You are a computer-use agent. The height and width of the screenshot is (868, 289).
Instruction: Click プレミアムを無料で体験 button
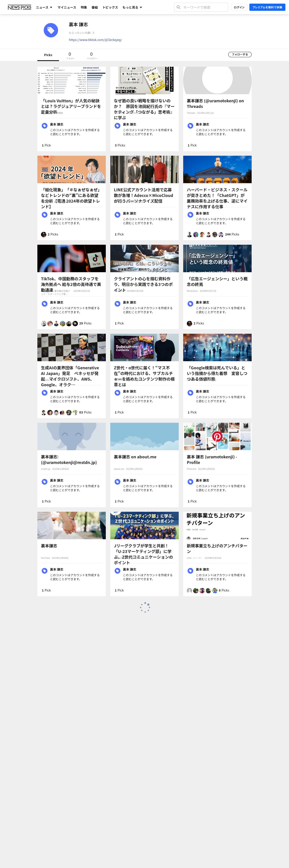pos(267,7)
